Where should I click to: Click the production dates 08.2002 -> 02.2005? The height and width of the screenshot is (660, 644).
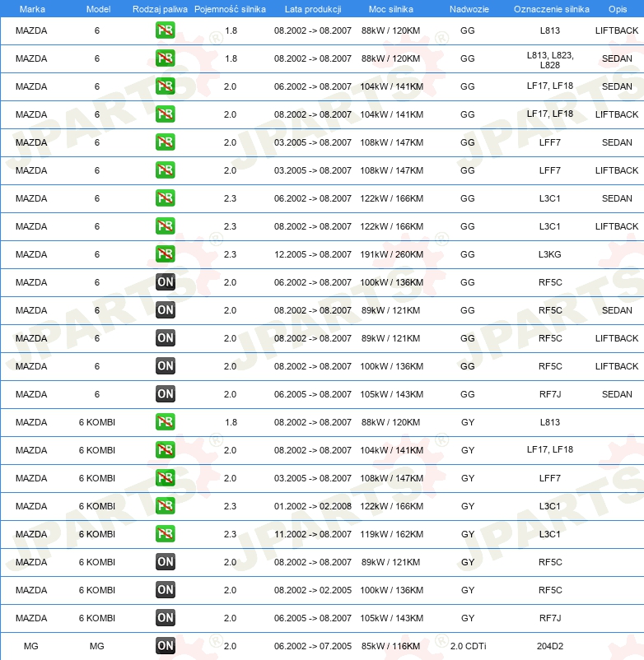313,590
